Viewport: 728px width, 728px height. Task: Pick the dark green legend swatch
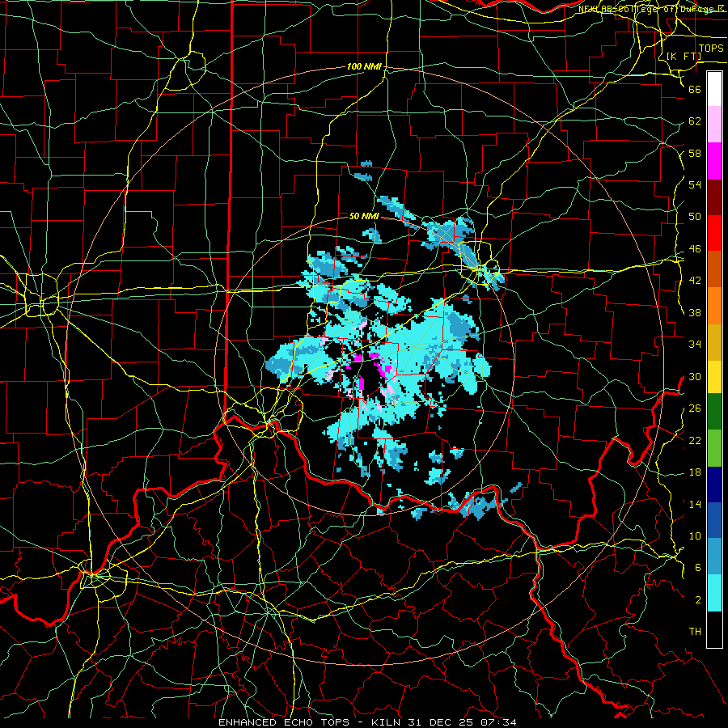714,412
